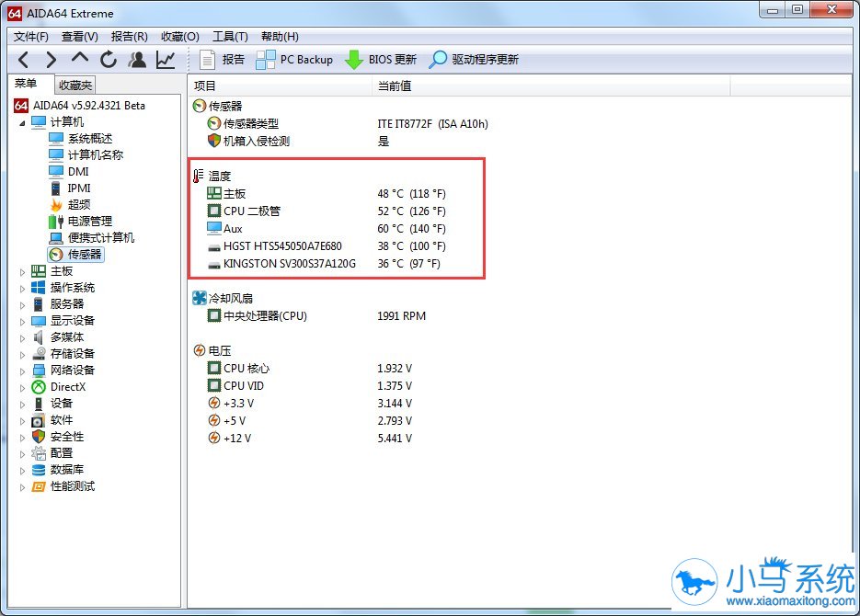This screenshot has width=860, height=616.
Task: Click the 报告 report button
Action: click(222, 59)
